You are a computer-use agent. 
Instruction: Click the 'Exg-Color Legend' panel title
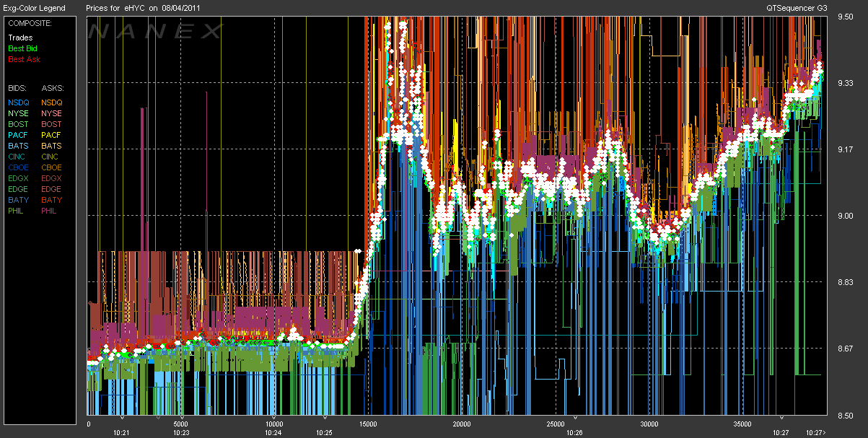click(x=33, y=8)
